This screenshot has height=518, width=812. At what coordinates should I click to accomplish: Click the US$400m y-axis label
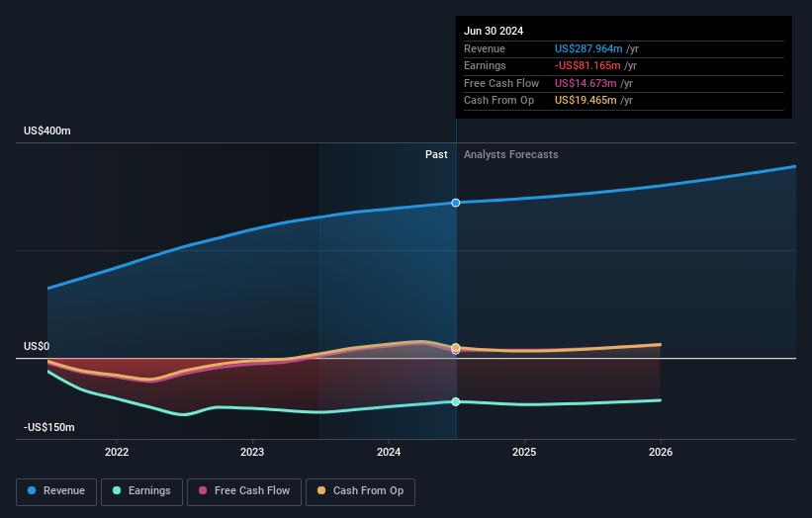click(47, 130)
